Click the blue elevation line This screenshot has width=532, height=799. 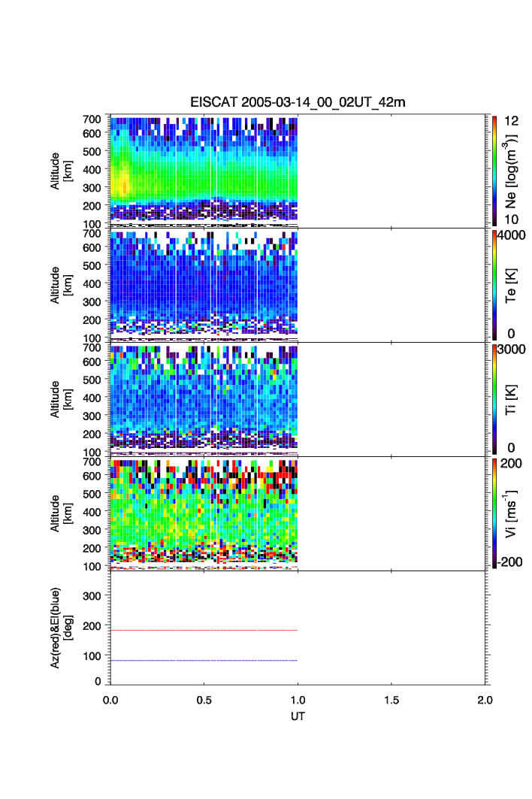[x=204, y=660]
